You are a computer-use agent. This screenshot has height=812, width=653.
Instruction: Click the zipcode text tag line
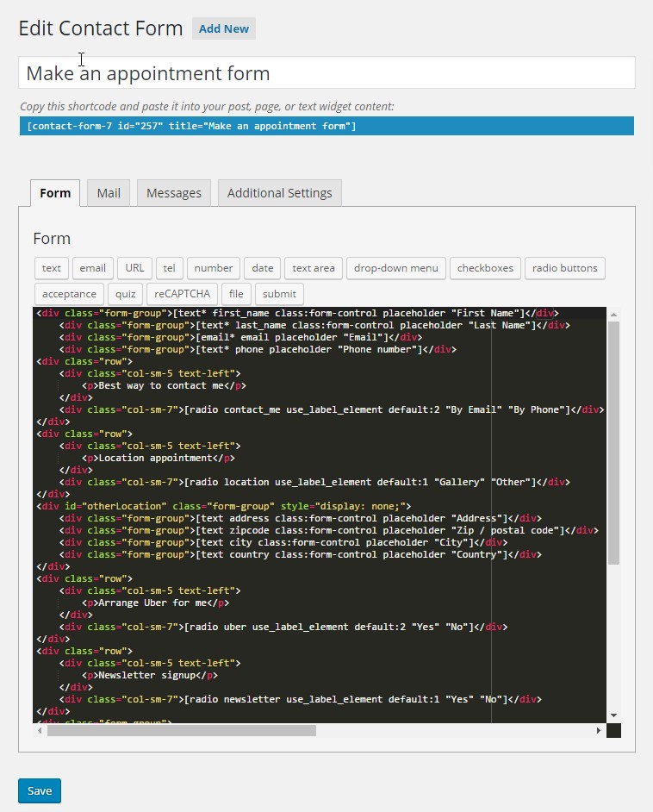328,530
